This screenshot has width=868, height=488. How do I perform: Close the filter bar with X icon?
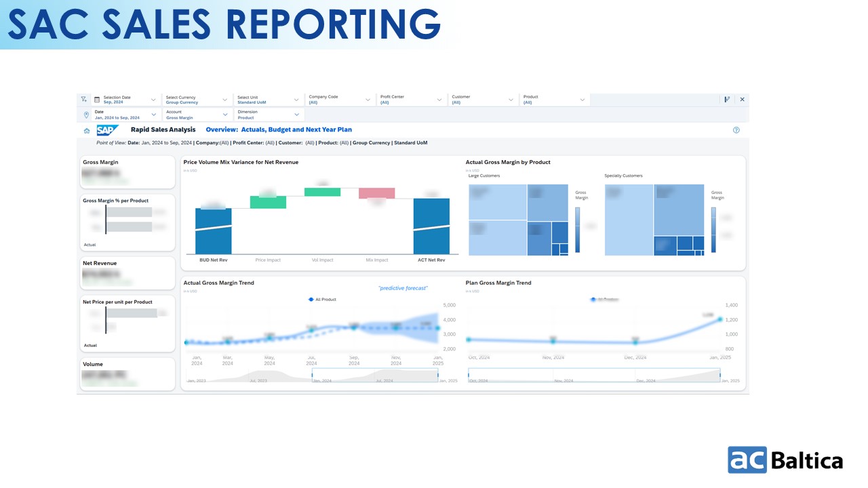coord(742,100)
